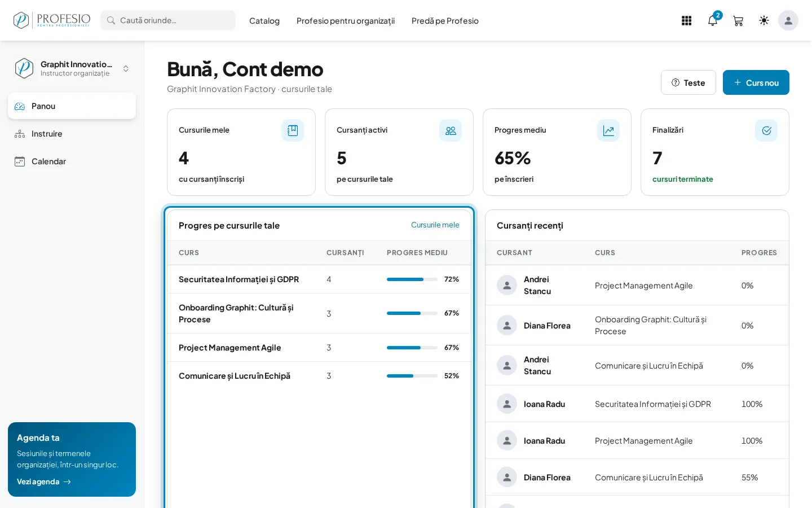This screenshot has width=812, height=508.
Task: Click Andrei Stancu's avatar in Project Management row
Action: pyautogui.click(x=507, y=285)
